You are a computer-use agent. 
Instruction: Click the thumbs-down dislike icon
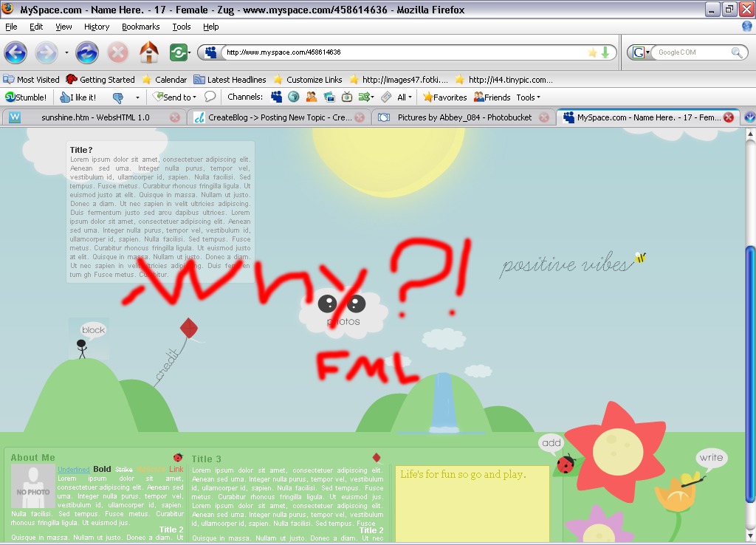[117, 97]
